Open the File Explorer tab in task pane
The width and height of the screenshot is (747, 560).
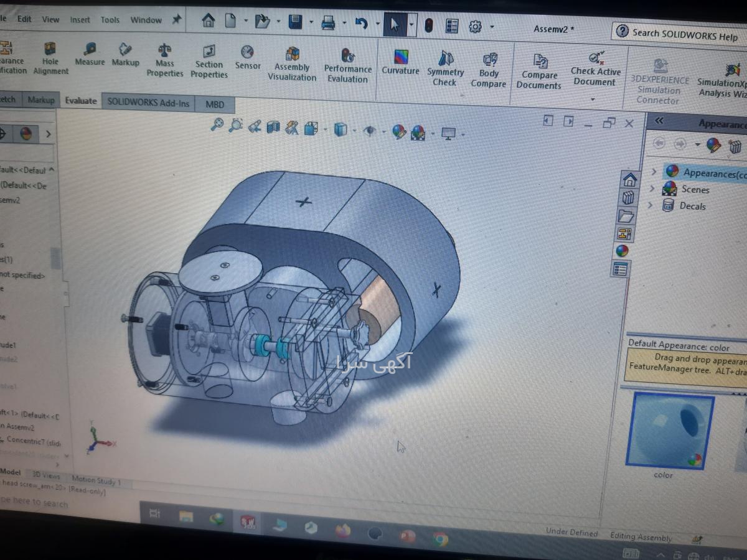626,216
